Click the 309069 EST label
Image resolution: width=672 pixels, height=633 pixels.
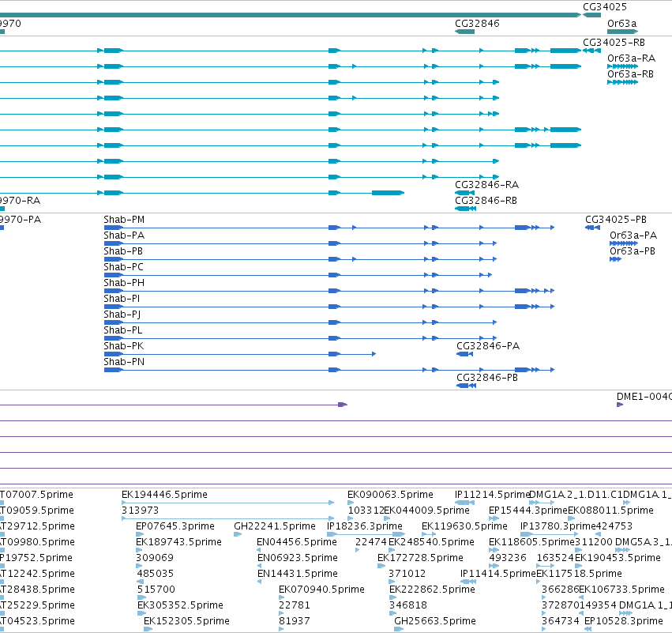(x=155, y=559)
